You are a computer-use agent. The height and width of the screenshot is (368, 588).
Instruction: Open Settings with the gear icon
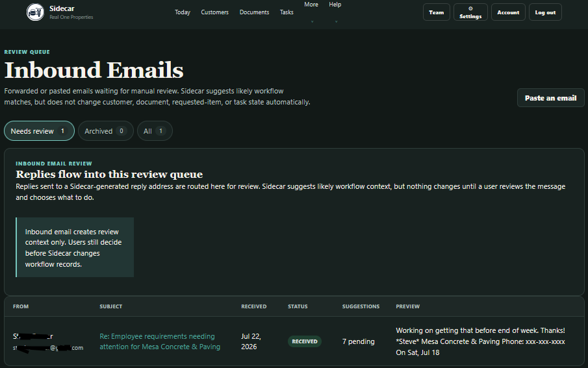(470, 12)
